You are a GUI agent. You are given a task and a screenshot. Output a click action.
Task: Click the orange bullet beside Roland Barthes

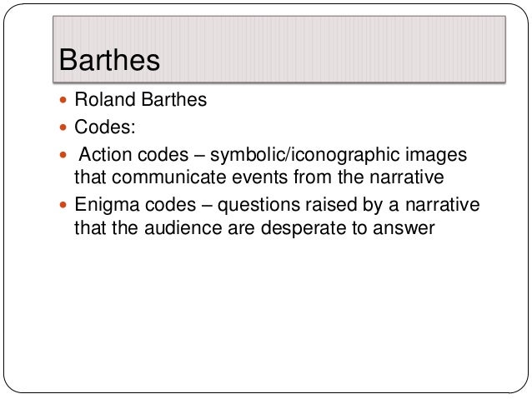click(x=63, y=100)
